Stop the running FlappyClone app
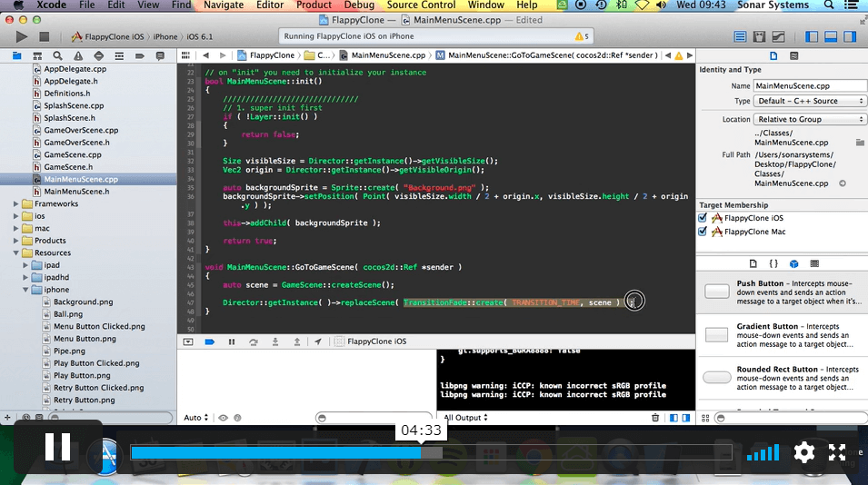Image resolution: width=868 pixels, height=485 pixels. [45, 36]
